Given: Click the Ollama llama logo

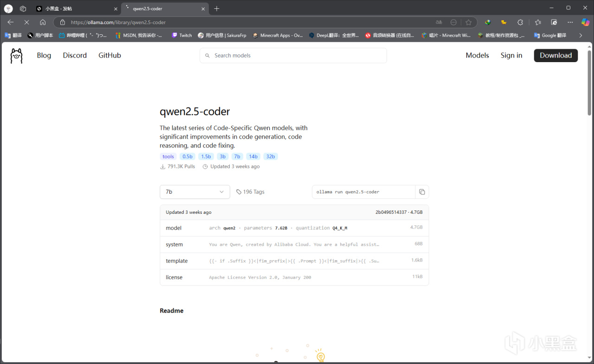Looking at the screenshot, I should tap(16, 56).
